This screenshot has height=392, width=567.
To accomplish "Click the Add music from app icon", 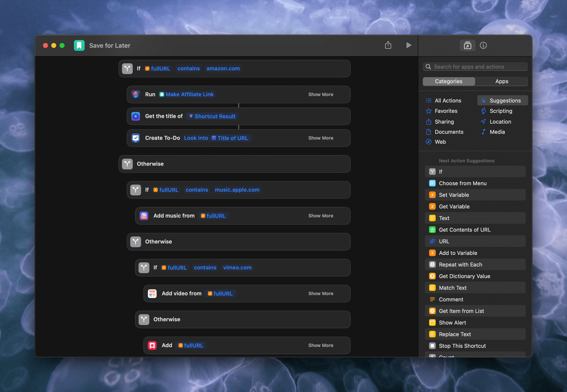I will point(144,216).
